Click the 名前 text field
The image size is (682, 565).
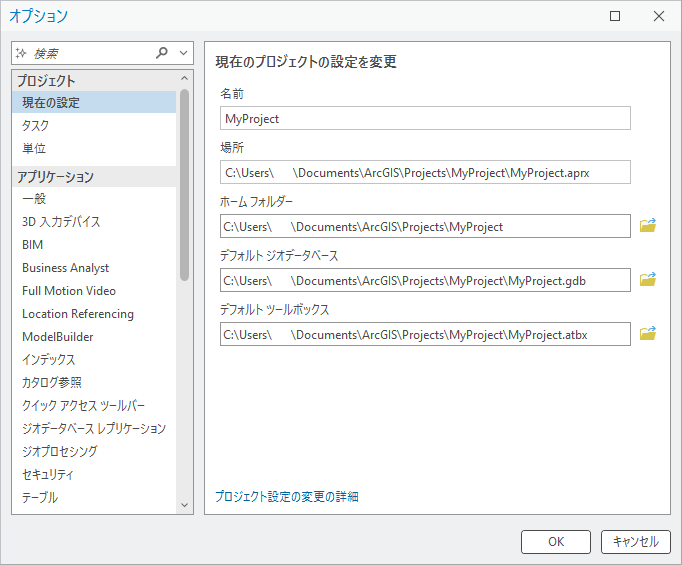coord(425,118)
